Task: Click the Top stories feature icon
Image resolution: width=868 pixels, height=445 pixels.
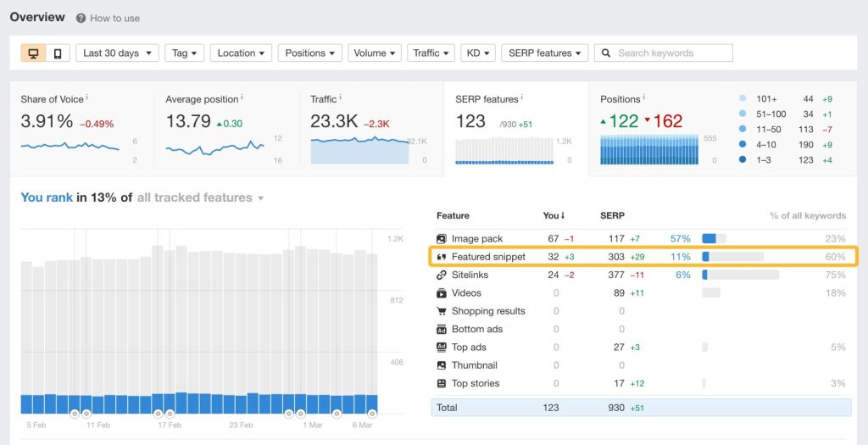Action: coord(442,383)
